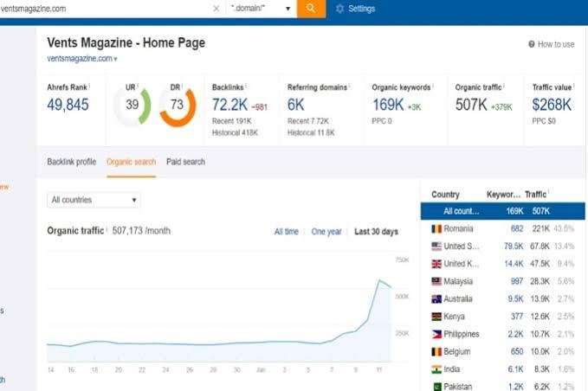Select the One year range

pos(326,232)
